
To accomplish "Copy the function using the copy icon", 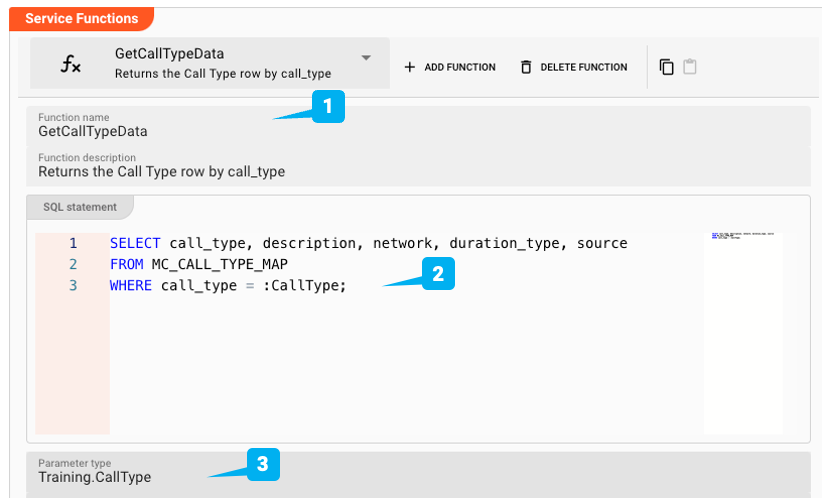I will [x=667, y=67].
